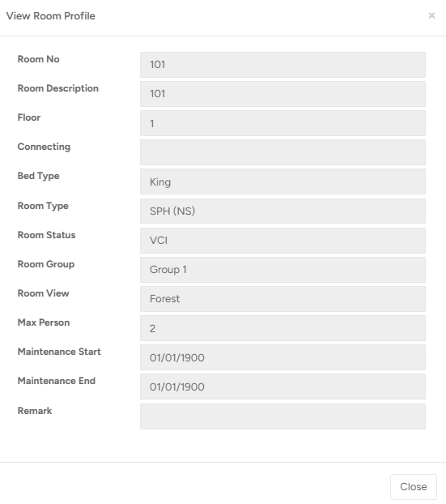Screen dimensions: 446x504
Task: Click the Bed Type field showing King
Action: click(282, 182)
